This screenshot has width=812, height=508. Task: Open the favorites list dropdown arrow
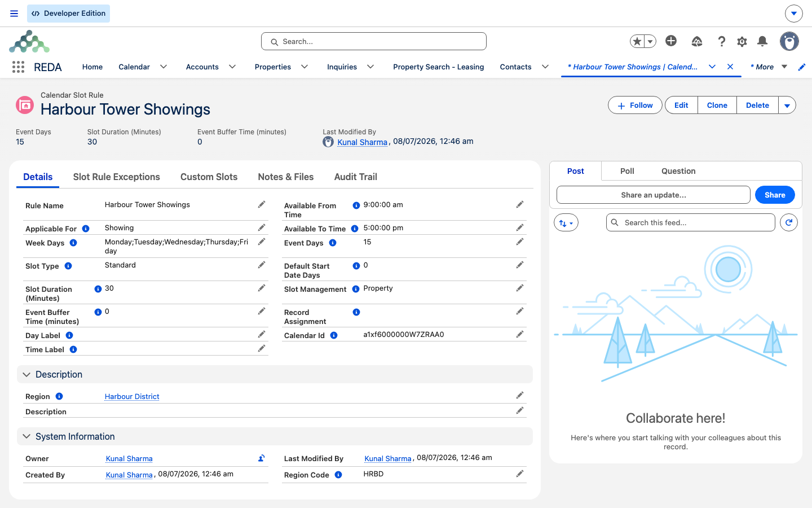(x=650, y=41)
